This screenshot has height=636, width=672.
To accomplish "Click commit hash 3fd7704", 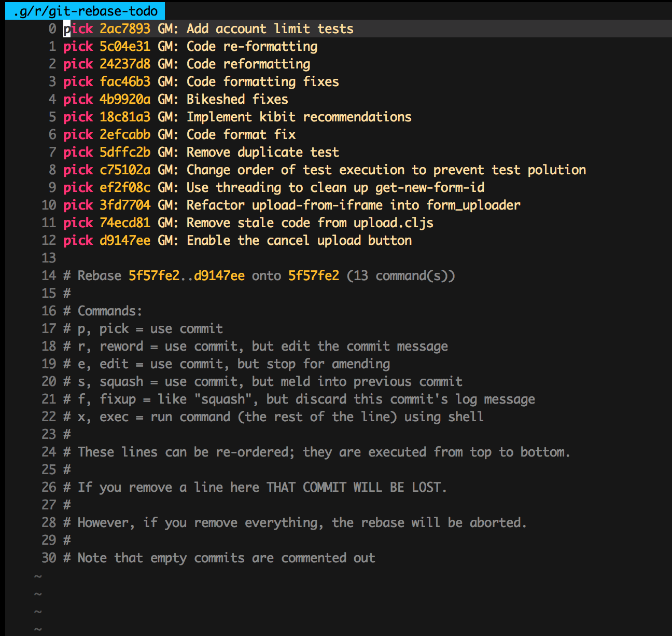I will click(124, 205).
